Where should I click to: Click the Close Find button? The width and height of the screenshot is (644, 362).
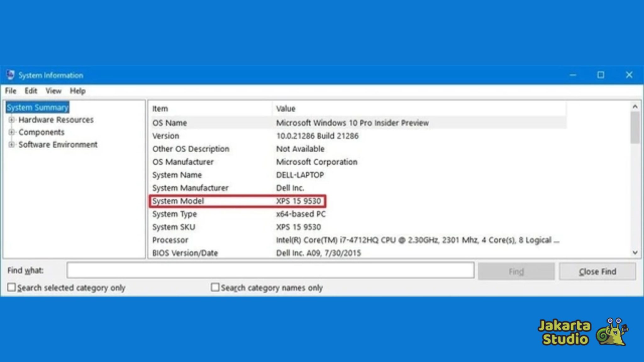597,271
